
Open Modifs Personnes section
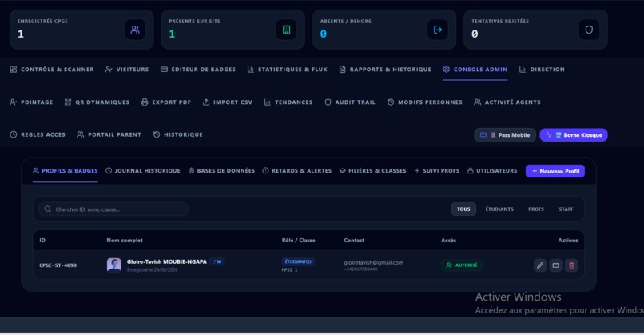(x=425, y=102)
